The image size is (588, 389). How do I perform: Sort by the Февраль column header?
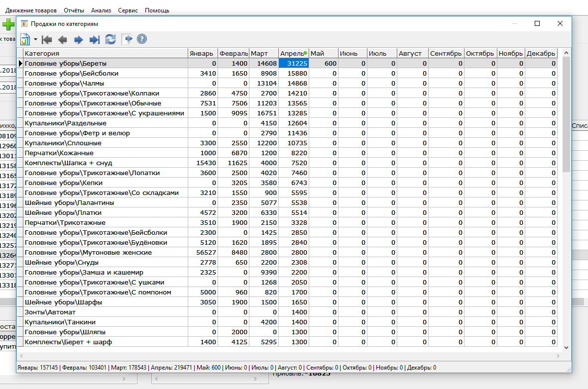[233, 53]
